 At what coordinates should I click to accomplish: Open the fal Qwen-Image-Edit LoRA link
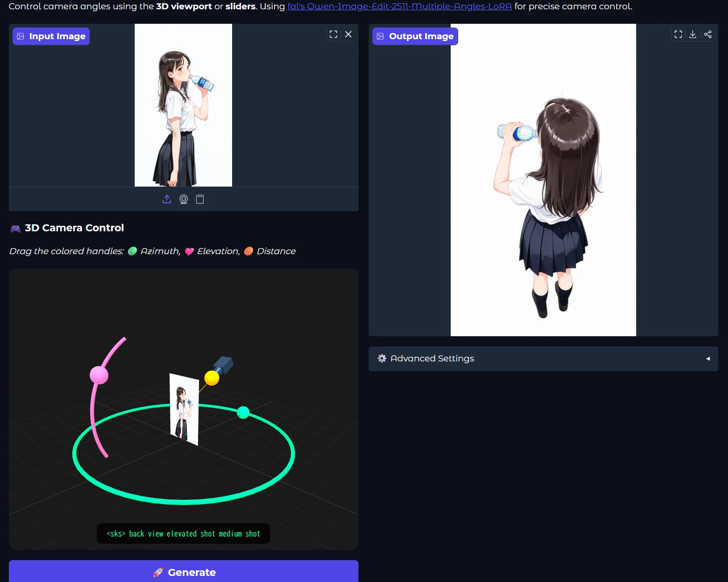(399, 7)
